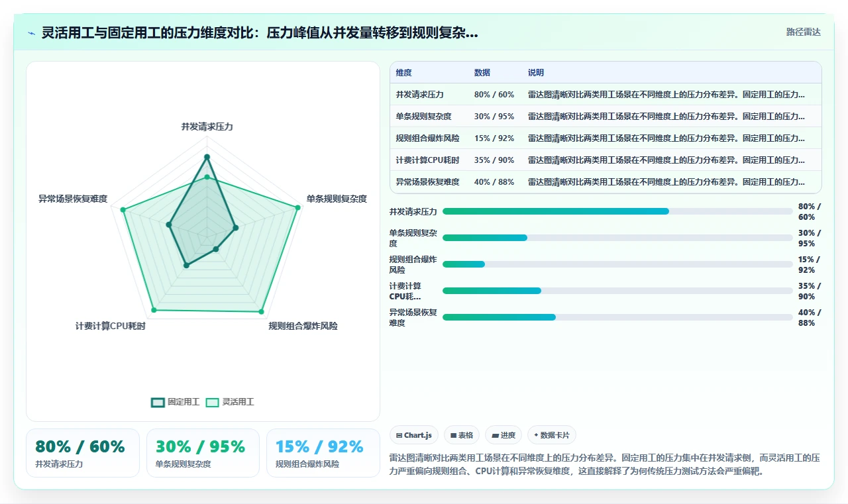Select the 规则组合爆炸风险 table row cell
This screenshot has height=504, width=848.
click(428, 138)
